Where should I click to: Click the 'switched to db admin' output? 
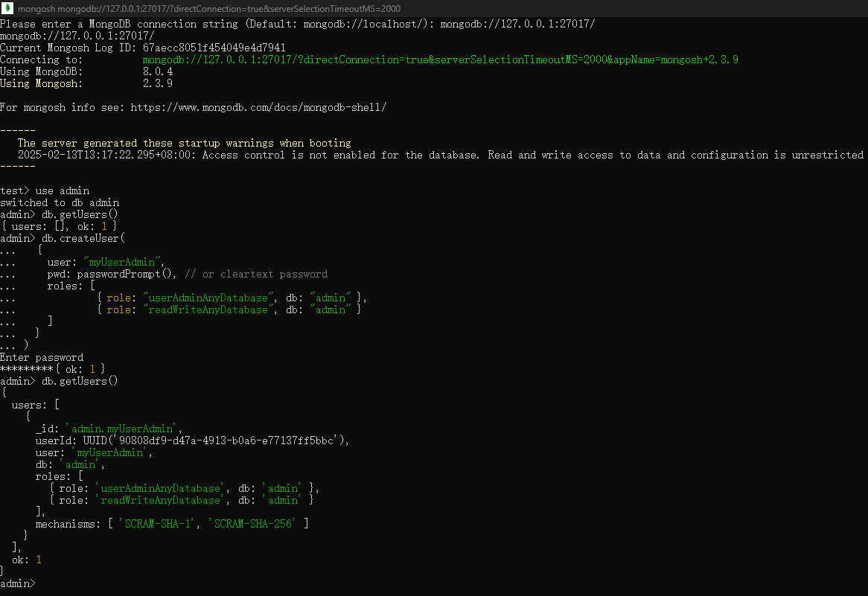(x=60, y=202)
